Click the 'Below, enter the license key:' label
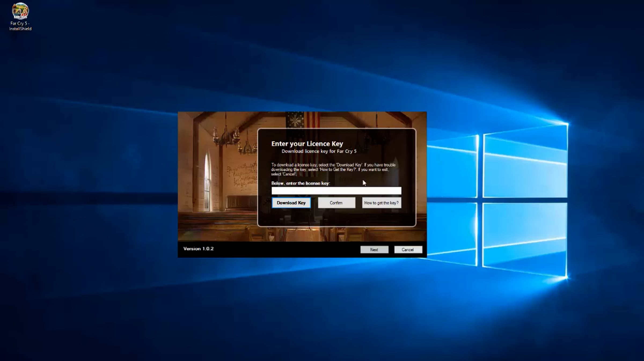644x361 pixels. coord(301,184)
